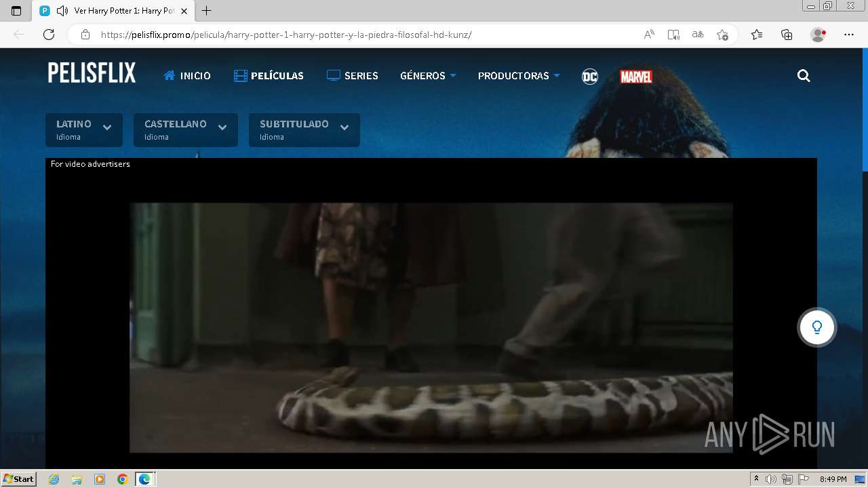Go to INICIO in the navigation bar
Screen dimensions: 868x488
point(187,76)
